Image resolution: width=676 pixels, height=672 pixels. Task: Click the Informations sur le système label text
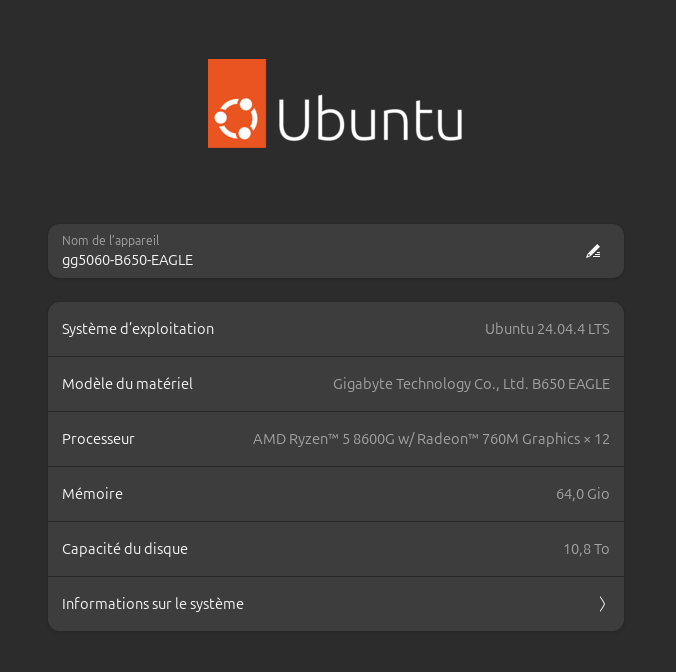[x=153, y=604]
